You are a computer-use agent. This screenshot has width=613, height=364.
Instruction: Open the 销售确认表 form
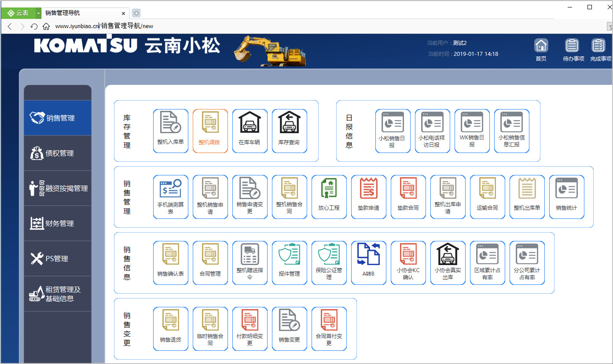pos(171,263)
